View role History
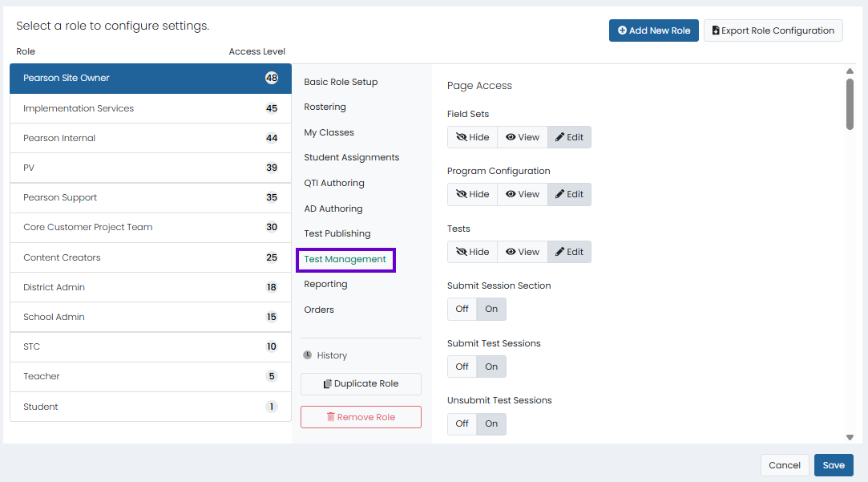 pyautogui.click(x=332, y=355)
